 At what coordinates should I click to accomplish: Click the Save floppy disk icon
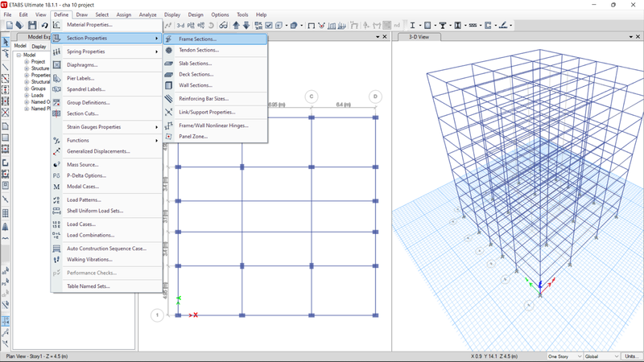tap(32, 26)
